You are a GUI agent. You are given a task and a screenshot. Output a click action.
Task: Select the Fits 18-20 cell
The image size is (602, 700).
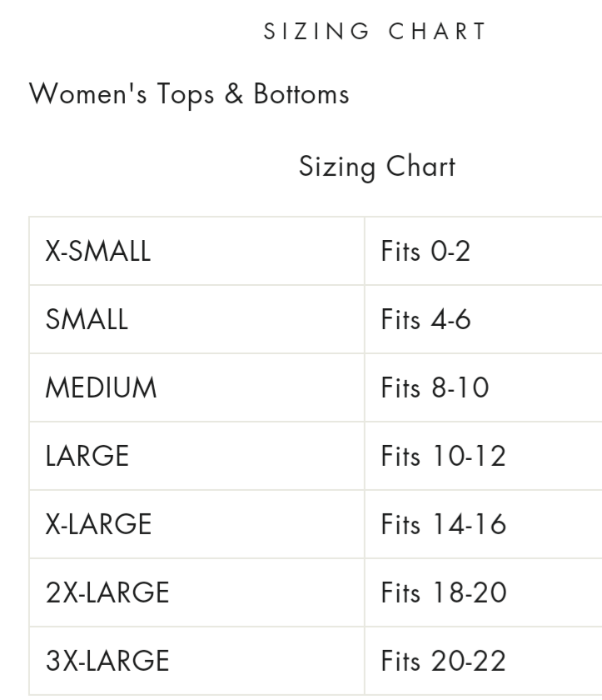(443, 592)
